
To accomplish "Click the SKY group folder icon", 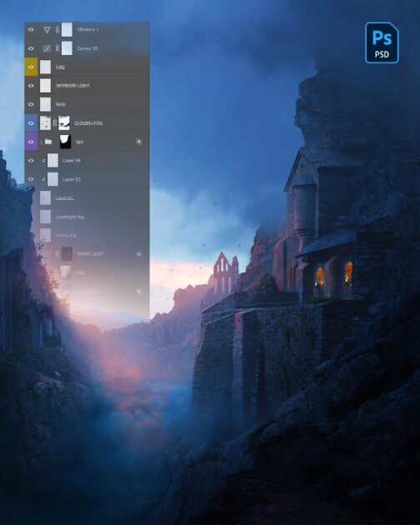I will (x=48, y=142).
